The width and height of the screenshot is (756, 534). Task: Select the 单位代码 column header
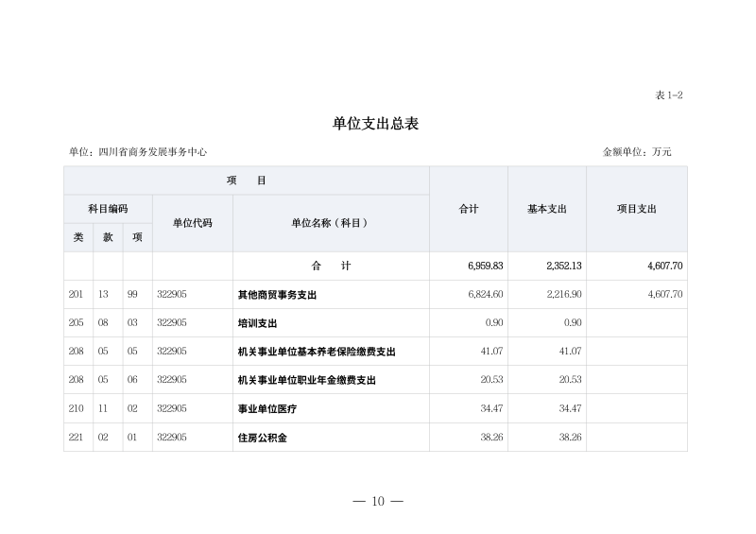pos(192,223)
